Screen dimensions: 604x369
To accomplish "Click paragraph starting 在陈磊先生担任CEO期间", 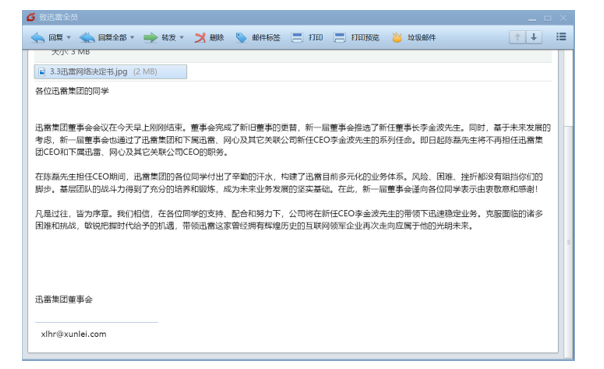I will click(x=289, y=183).
